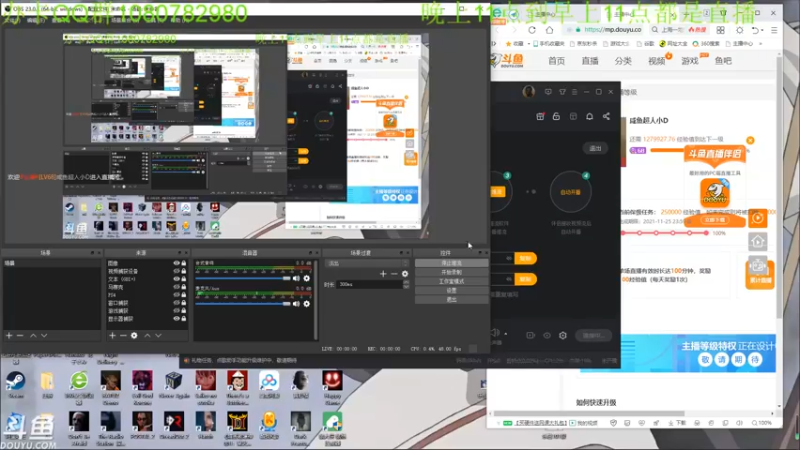Viewport: 800px width, 450px height.
Task: Adjust the desktop audio volume slider in OBS mixer
Action: tap(243, 279)
